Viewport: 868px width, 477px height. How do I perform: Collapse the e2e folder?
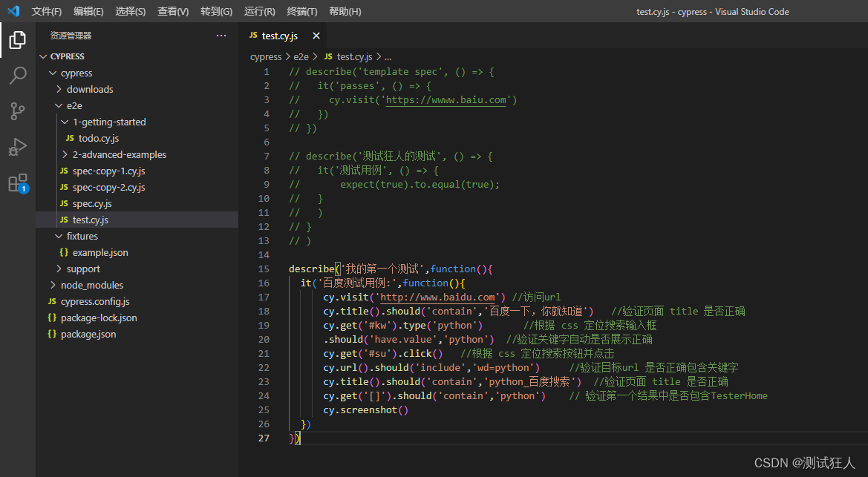point(59,105)
